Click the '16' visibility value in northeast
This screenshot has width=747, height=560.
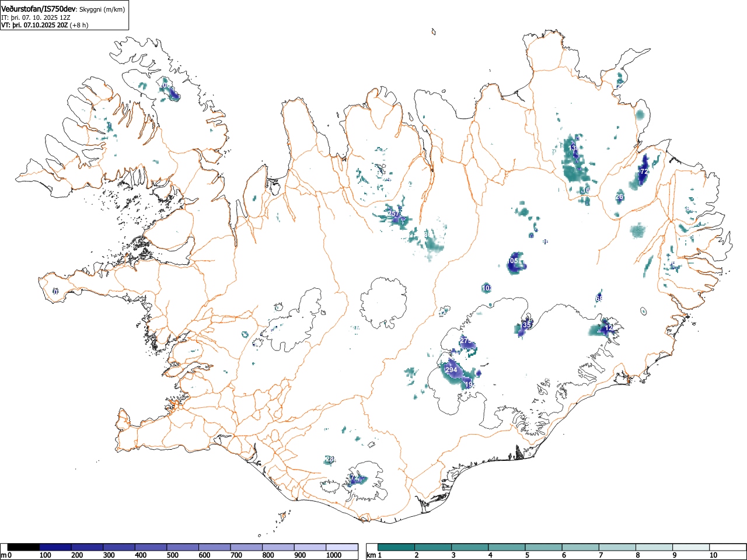[586, 190]
